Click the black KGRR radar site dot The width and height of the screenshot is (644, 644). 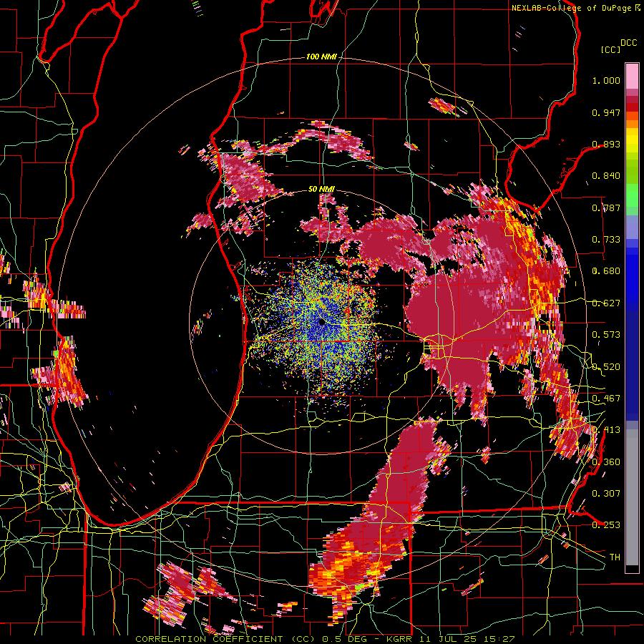(322, 322)
